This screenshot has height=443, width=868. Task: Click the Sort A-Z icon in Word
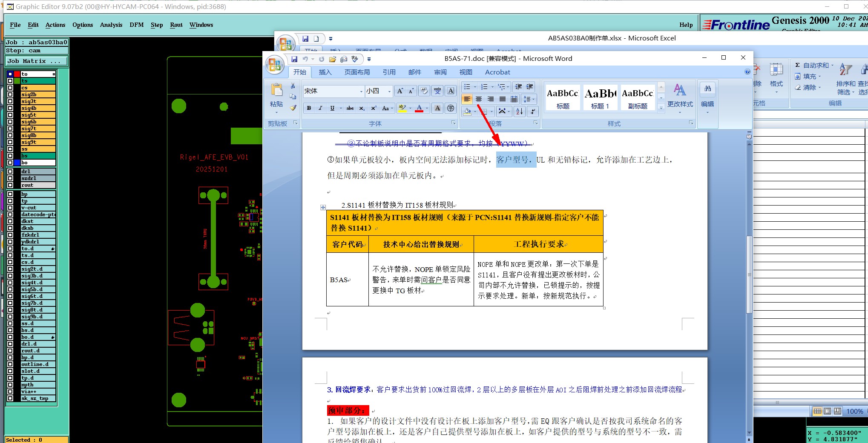click(520, 111)
